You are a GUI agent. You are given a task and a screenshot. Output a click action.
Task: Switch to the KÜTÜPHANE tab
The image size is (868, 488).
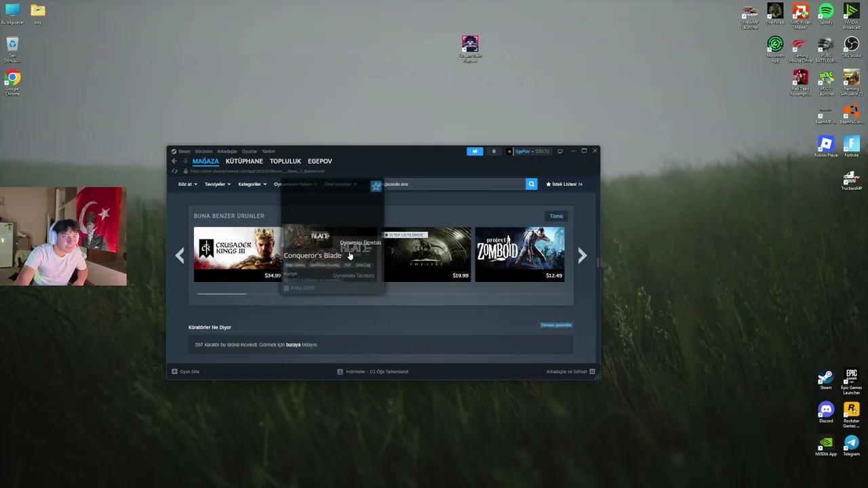(244, 161)
